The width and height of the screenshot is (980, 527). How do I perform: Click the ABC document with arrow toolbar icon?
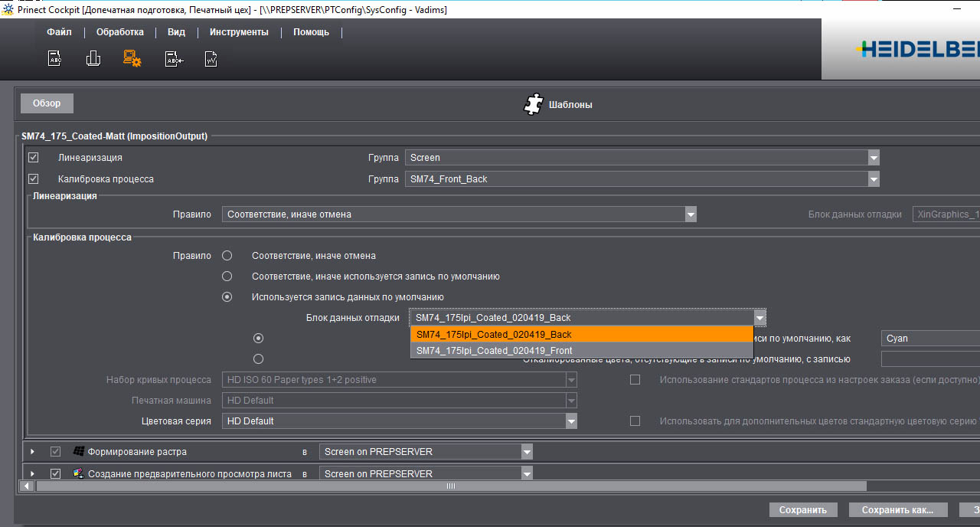point(174,59)
